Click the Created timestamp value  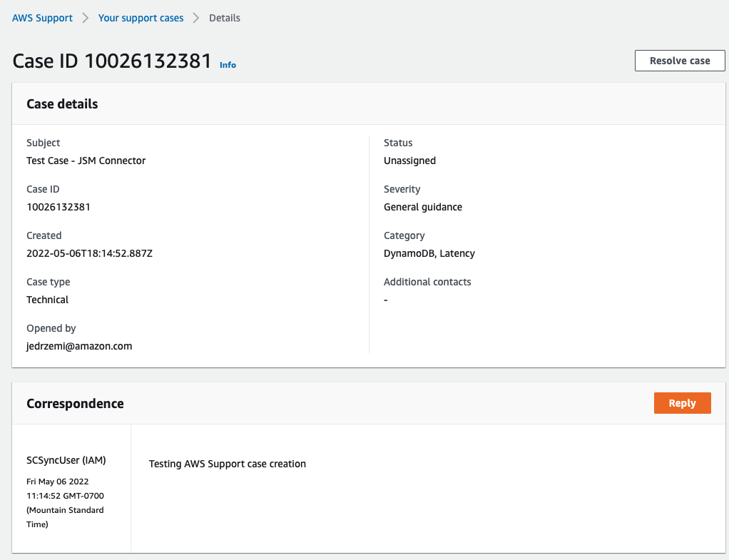pyautogui.click(x=89, y=253)
